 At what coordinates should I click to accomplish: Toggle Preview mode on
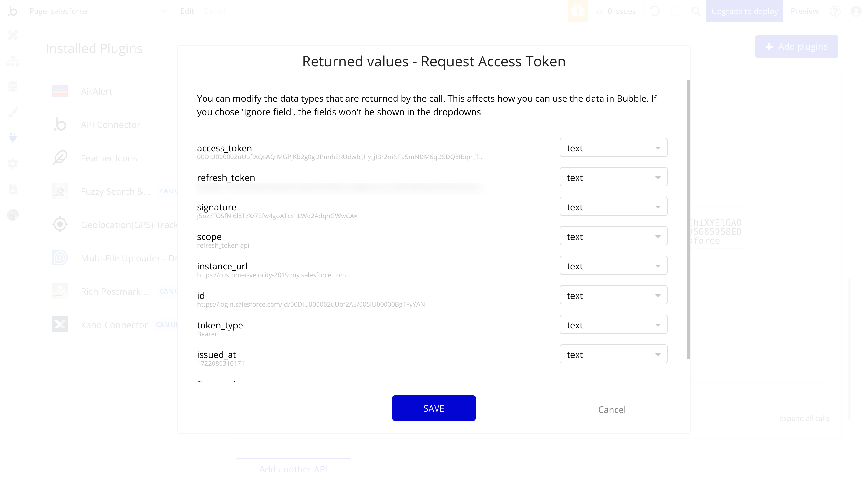[x=805, y=11]
